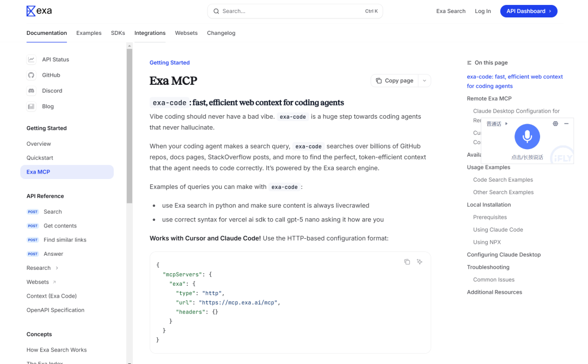Open How Exa Search Works page
The image size is (588, 364).
[57, 350]
